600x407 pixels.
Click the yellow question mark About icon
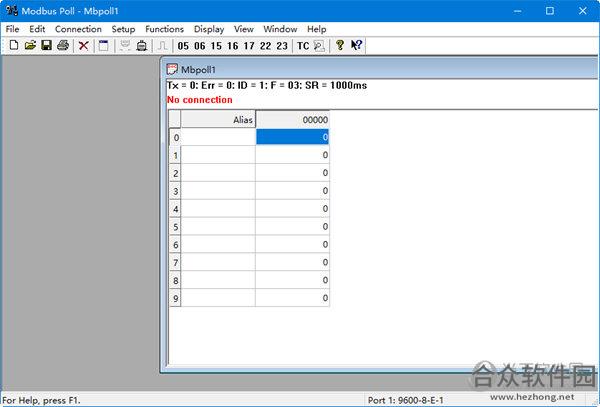[339, 45]
